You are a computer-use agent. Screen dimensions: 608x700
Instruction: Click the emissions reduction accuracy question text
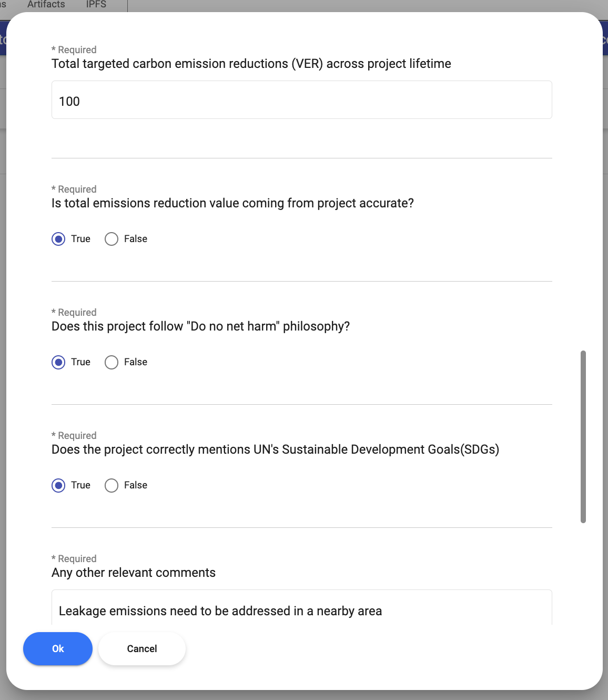pyautogui.click(x=232, y=203)
